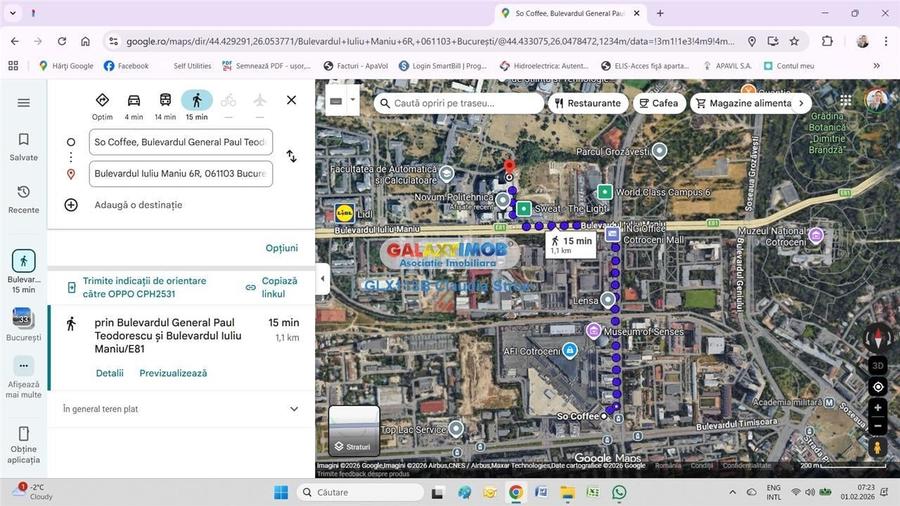Open Street View Pegman
Image resolution: width=900 pixels, height=506 pixels.
(877, 449)
